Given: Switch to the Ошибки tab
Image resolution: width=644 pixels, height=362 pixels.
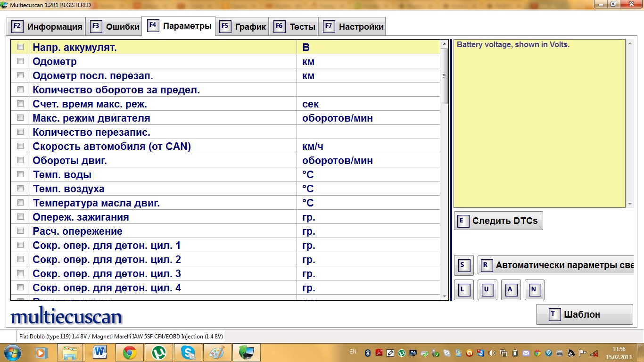Looking at the screenshot, I should point(116,27).
